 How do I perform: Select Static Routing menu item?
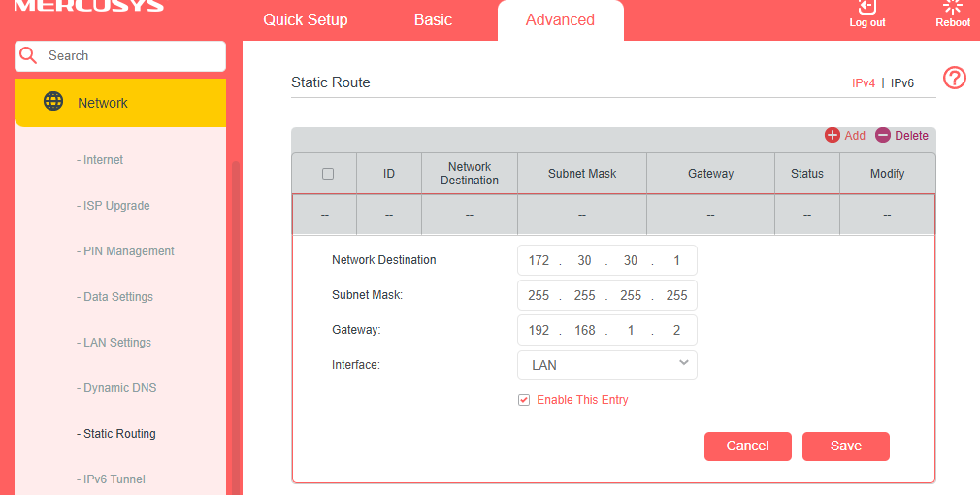coord(116,434)
